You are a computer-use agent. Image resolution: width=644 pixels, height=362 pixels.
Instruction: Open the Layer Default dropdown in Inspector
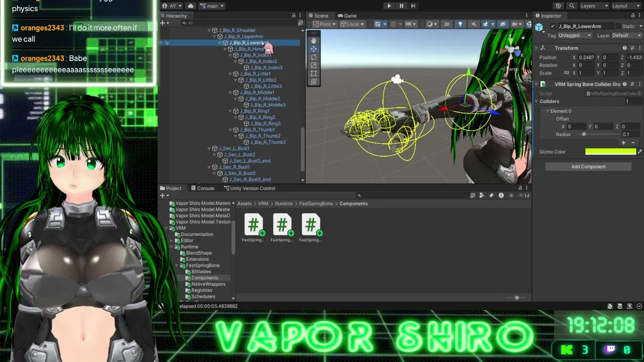(x=626, y=36)
